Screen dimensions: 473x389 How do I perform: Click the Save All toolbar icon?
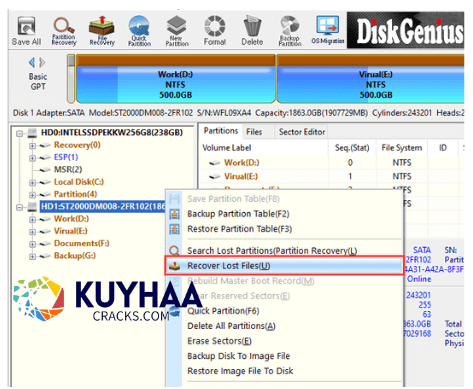[x=26, y=31]
